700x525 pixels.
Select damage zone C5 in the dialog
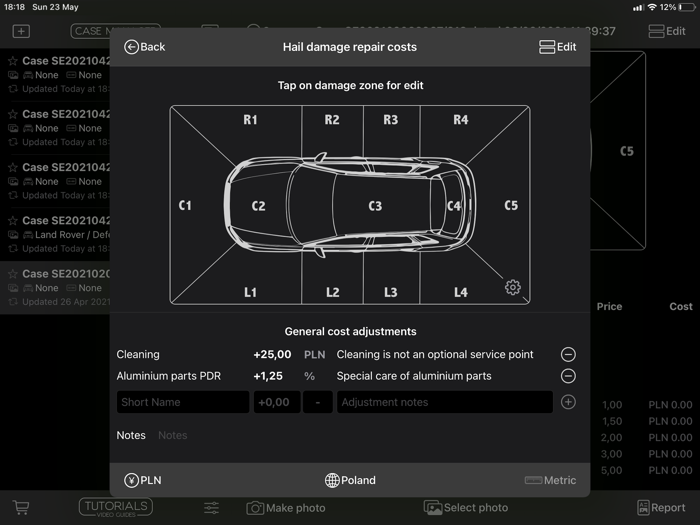coord(511,205)
